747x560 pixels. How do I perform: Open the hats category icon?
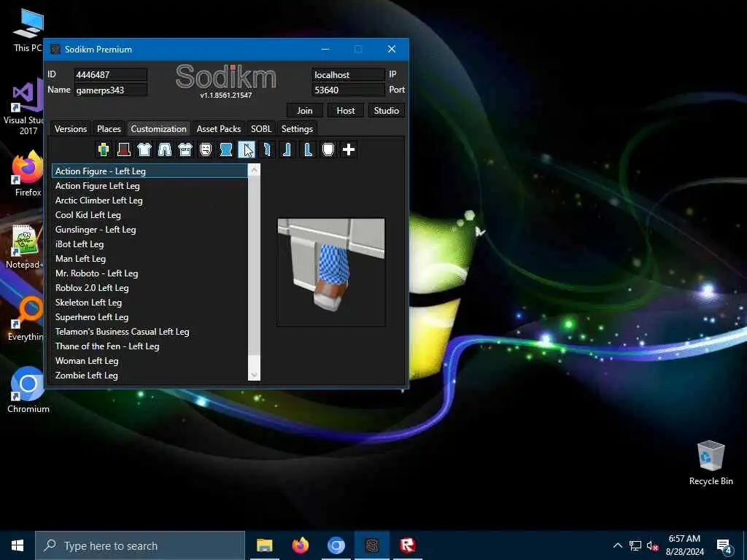(124, 149)
